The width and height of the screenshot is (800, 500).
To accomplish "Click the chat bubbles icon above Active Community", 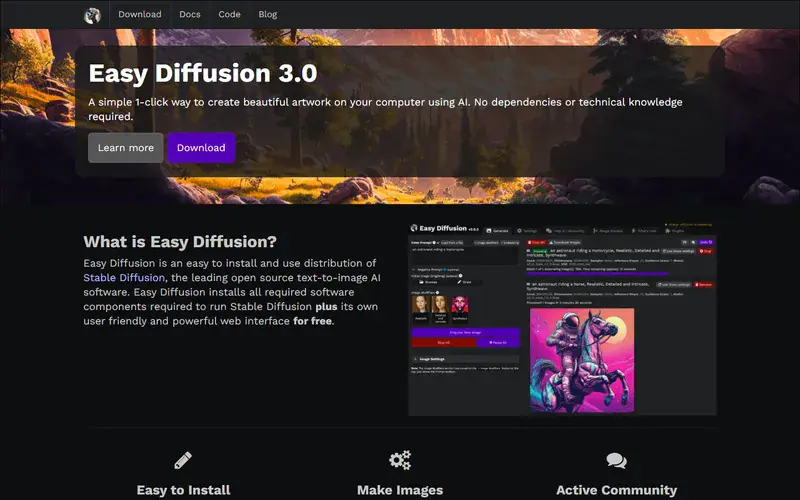I will coord(616,461).
